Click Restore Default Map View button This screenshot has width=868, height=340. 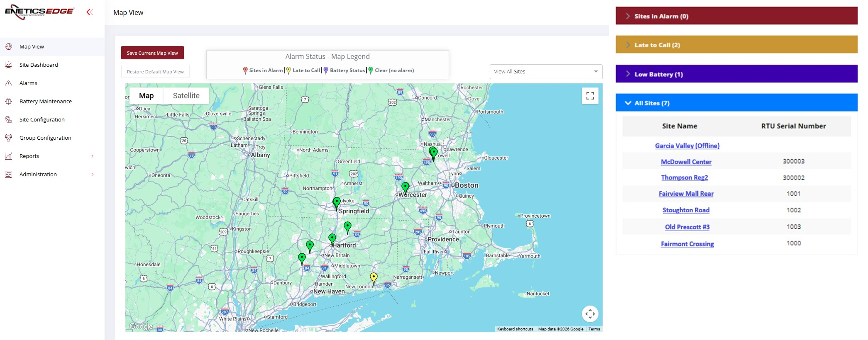click(155, 72)
